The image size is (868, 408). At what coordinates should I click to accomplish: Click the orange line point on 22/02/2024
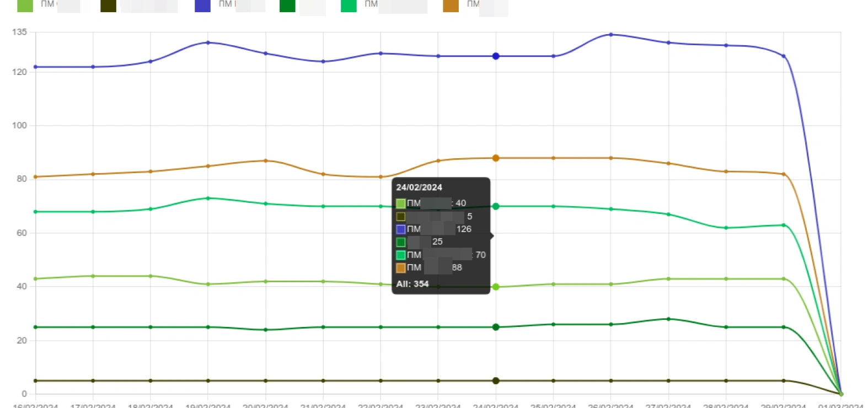point(381,177)
